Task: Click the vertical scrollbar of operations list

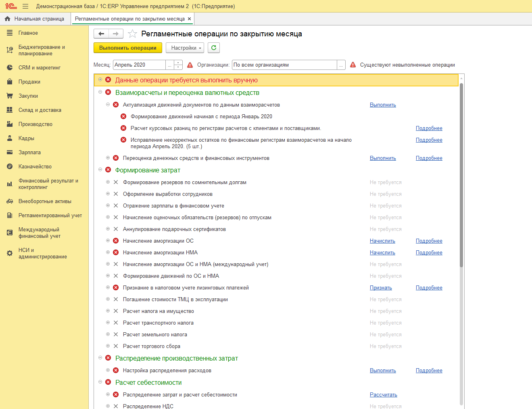Action: pos(461,175)
